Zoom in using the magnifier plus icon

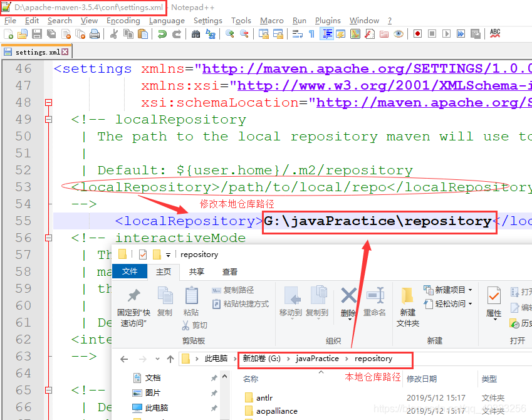pos(230,34)
